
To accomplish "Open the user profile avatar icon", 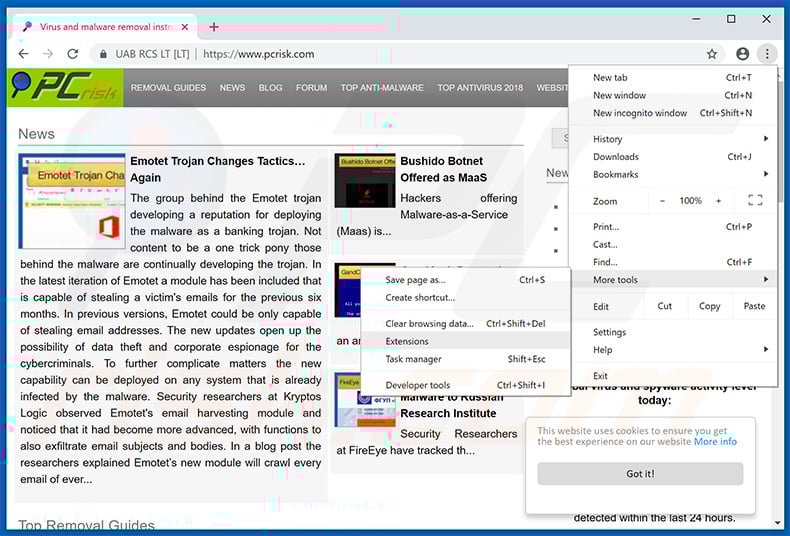I will click(742, 54).
